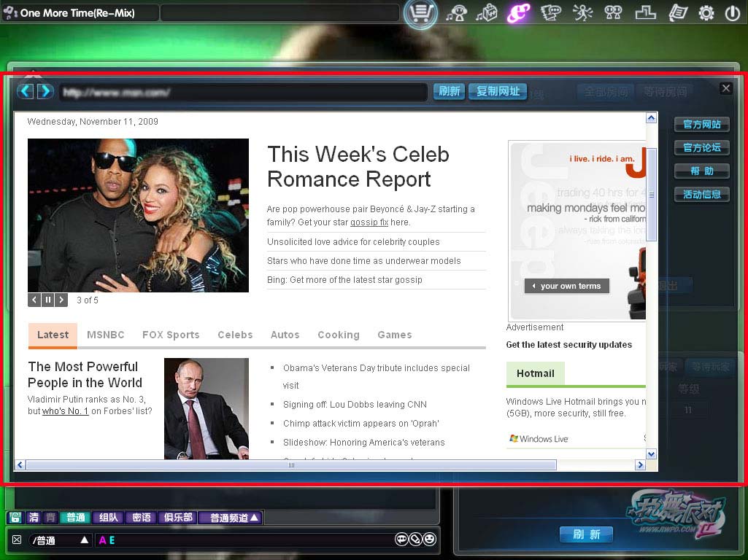Click the Vladimir Putin photo thumbnail
Screen dimensions: 748x560
206,408
